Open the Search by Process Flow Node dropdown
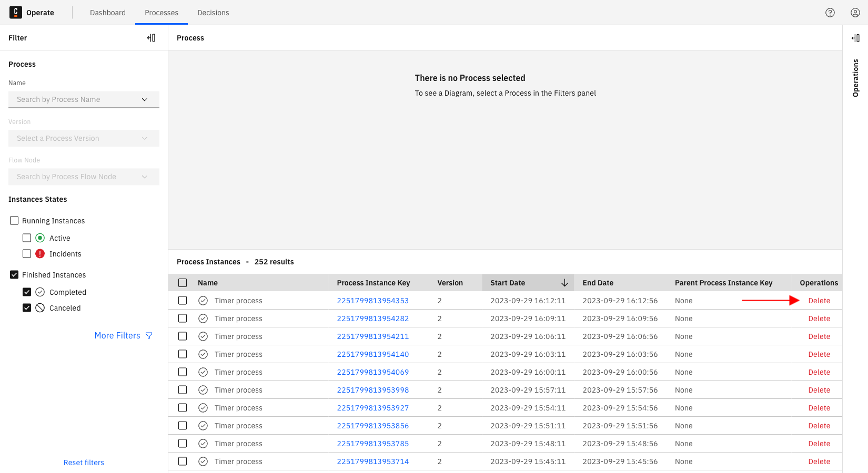Viewport: 868px width, 473px height. pos(84,177)
